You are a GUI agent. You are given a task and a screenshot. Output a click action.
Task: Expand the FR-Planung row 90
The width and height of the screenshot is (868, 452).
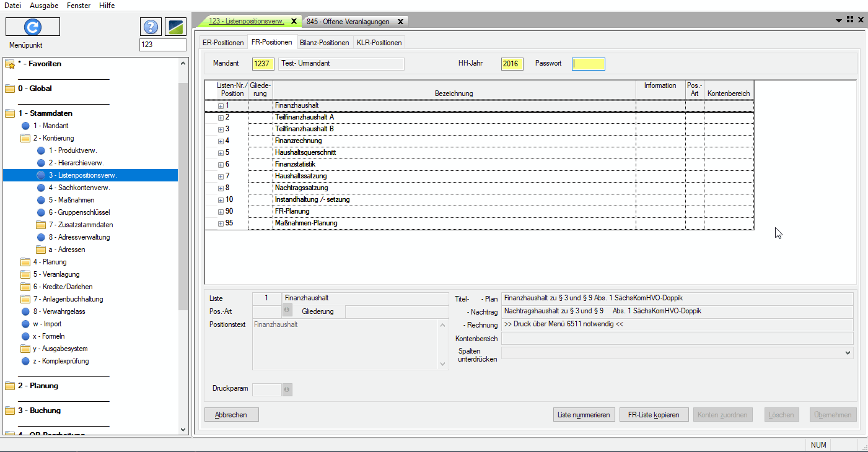coord(221,212)
